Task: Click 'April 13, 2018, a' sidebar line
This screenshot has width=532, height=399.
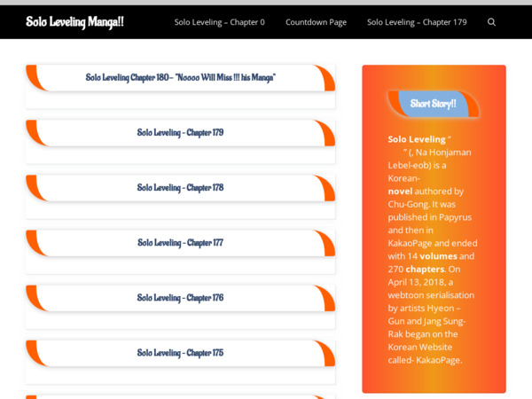Action: coord(420,282)
